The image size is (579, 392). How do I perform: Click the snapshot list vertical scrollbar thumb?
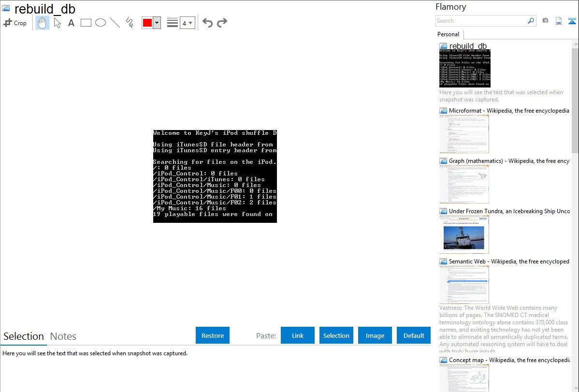pyautogui.click(x=575, y=100)
